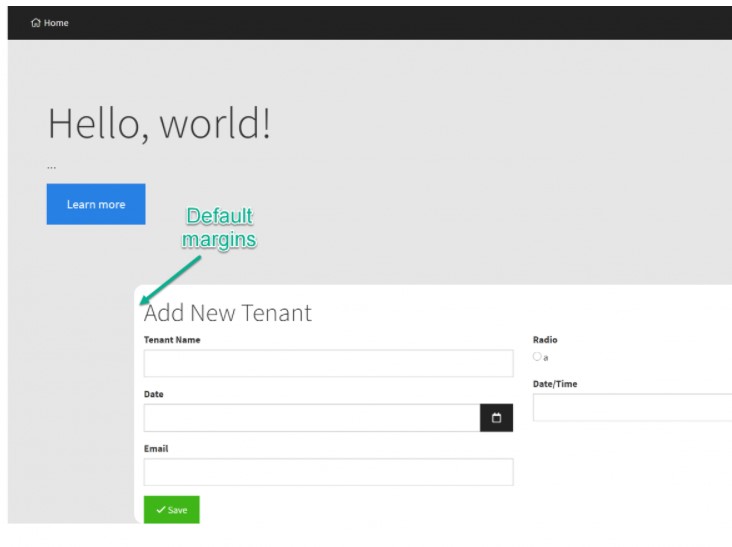This screenshot has height=547, width=732.
Task: Click the Radio group label
Action: 545,340
